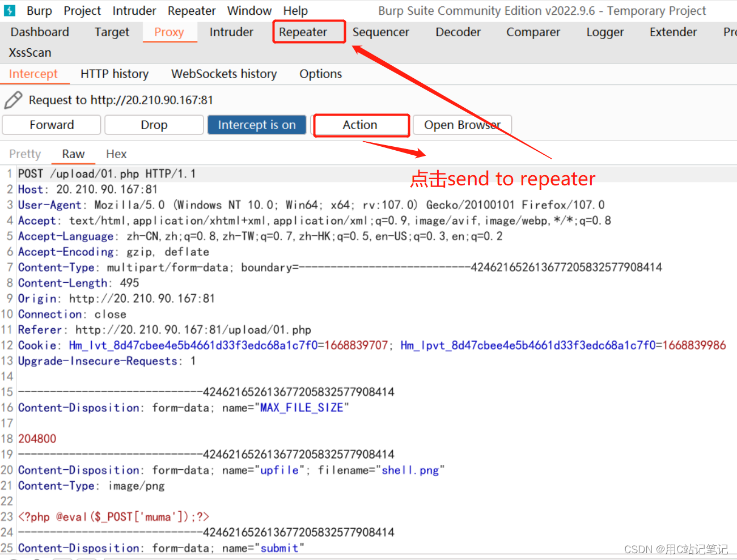
Task: Click the Open Browser button
Action: [x=462, y=125]
